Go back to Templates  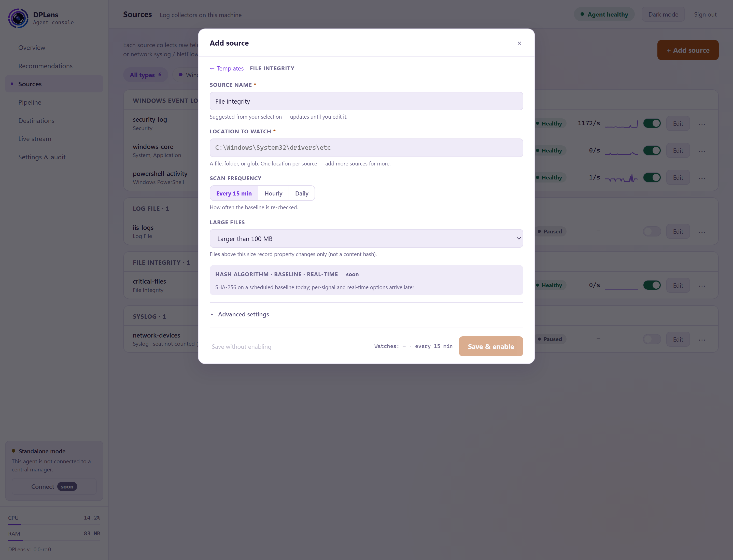(227, 68)
